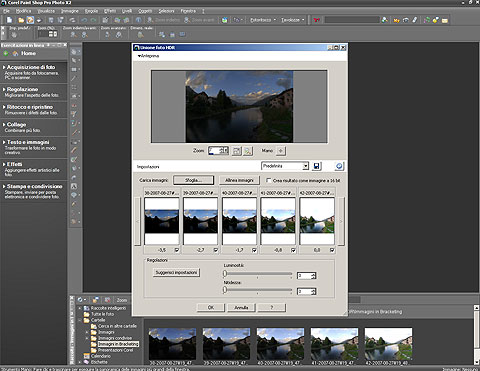This screenshot has width=480, height=371.
Task: Click the save preset floppy disk icon
Action: 316,166
